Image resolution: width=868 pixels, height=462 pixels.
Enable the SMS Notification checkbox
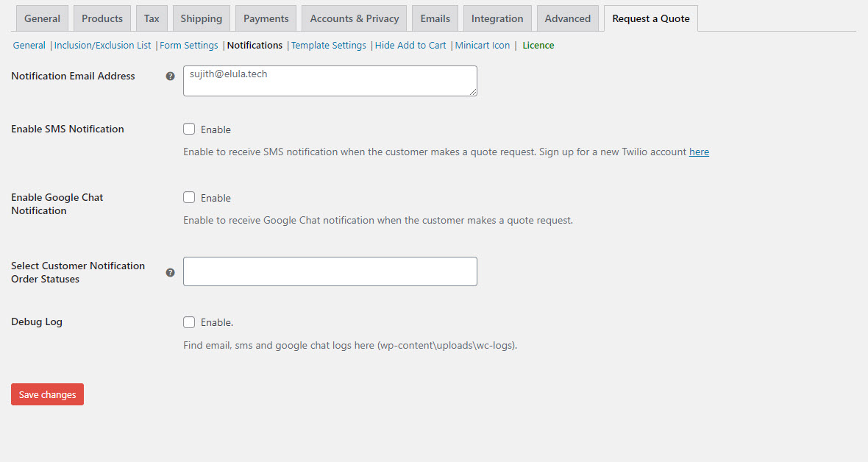pos(189,129)
